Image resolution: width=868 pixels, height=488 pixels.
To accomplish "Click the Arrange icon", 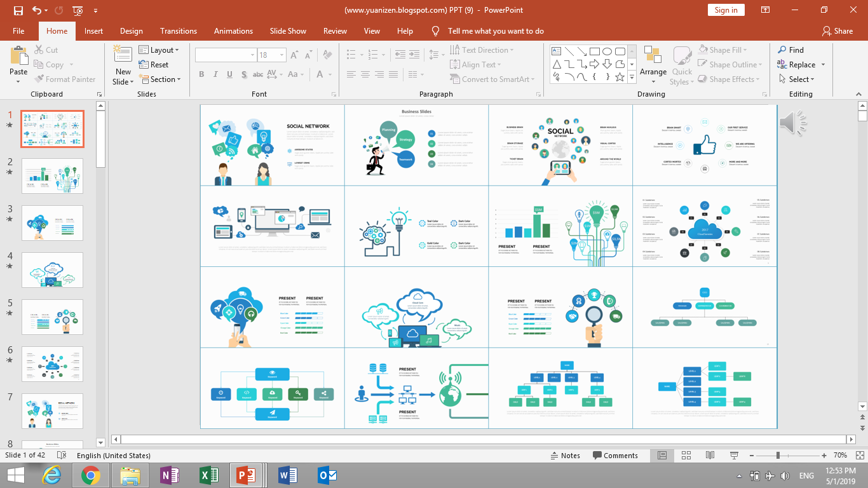I will point(653,56).
